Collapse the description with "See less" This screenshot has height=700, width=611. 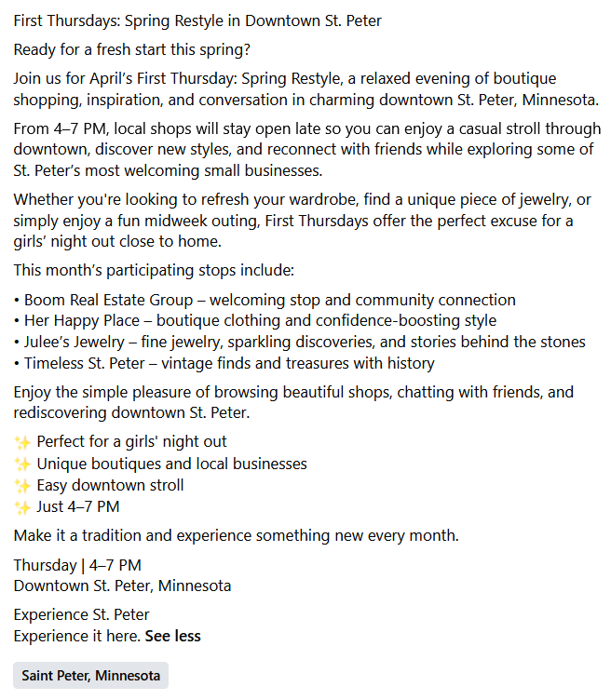click(172, 636)
